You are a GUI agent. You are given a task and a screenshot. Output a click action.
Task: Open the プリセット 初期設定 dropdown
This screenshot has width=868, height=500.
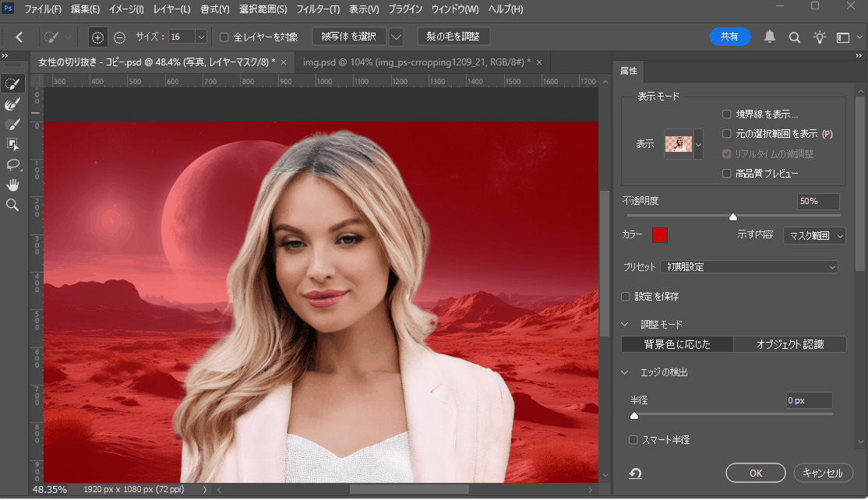(749, 267)
